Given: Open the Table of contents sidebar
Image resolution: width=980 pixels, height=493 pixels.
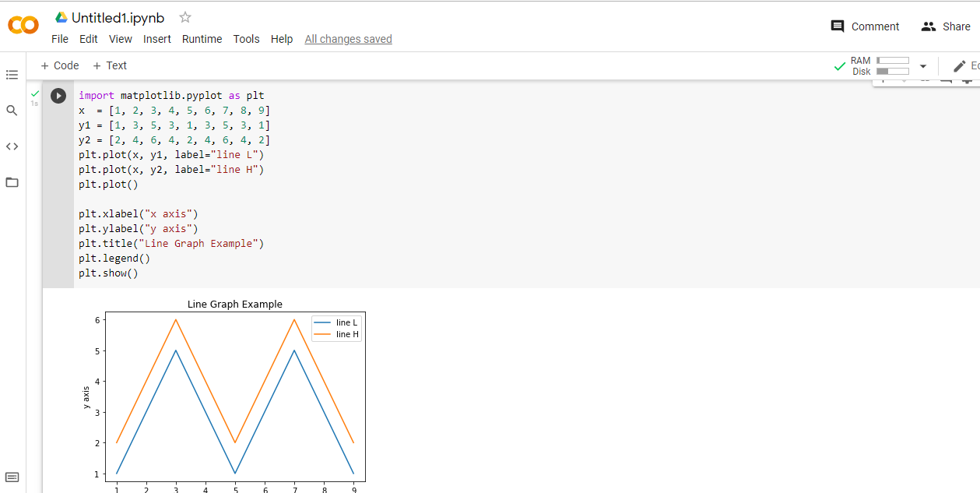Looking at the screenshot, I should tap(12, 75).
